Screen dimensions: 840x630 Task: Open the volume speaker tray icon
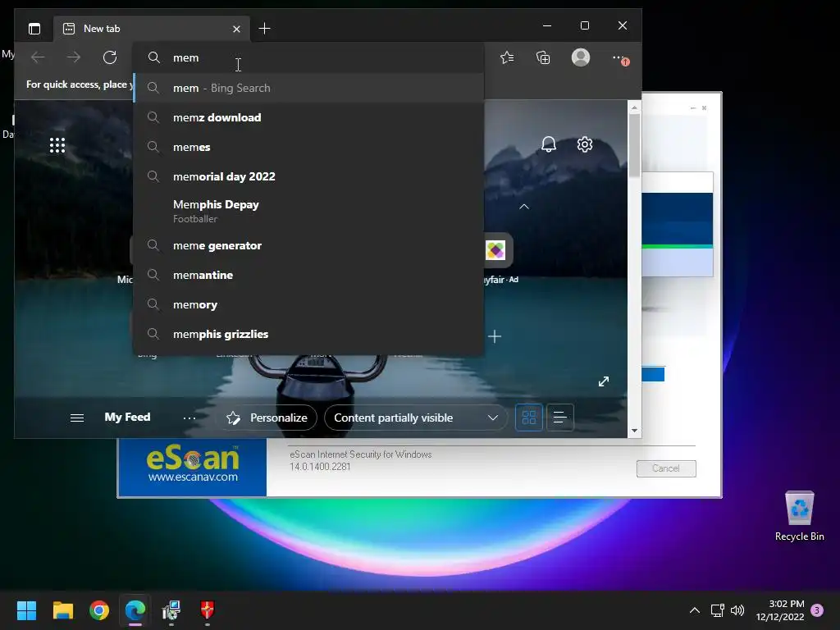[x=737, y=610]
